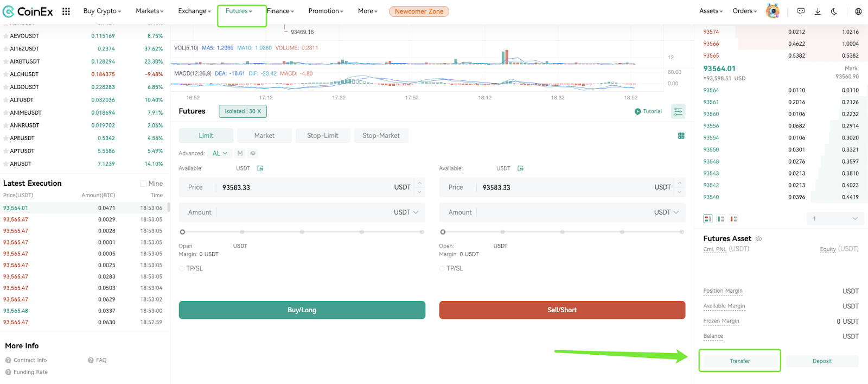Click the right Amount input field
The image size is (868, 384).
click(x=562, y=212)
